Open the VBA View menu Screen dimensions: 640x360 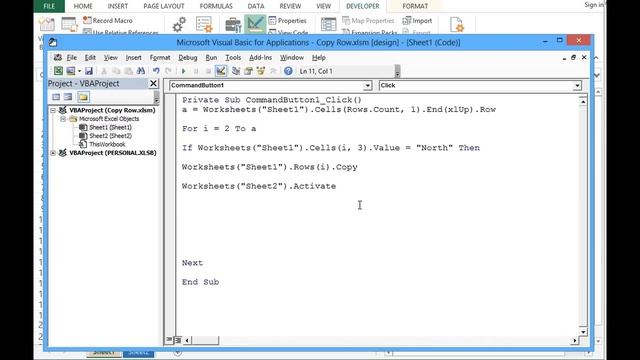[x=111, y=58]
